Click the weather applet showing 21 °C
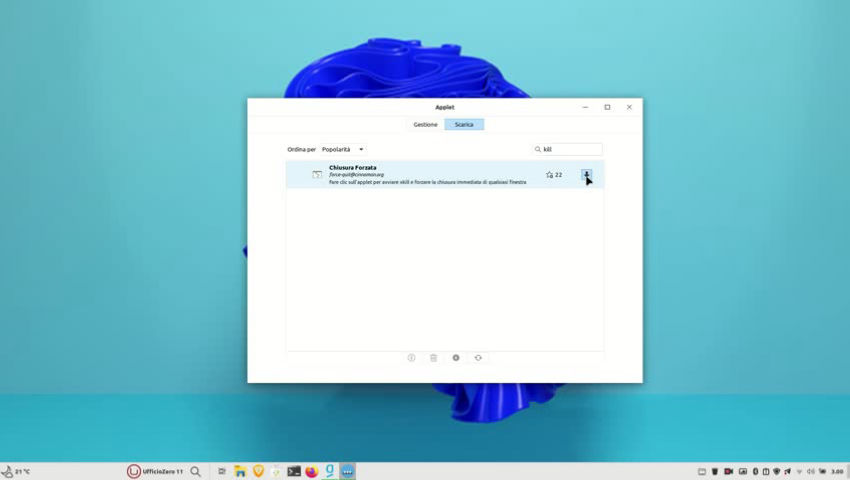Screen dimensions: 850x480 pos(16,471)
